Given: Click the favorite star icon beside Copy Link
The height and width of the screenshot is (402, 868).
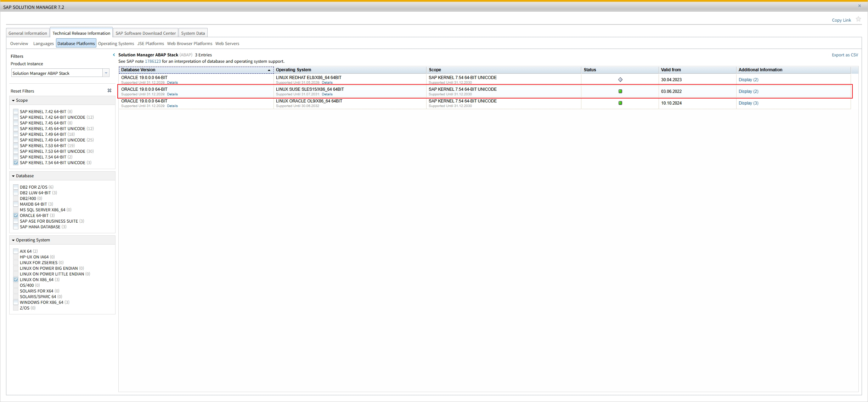Looking at the screenshot, I should 858,19.
